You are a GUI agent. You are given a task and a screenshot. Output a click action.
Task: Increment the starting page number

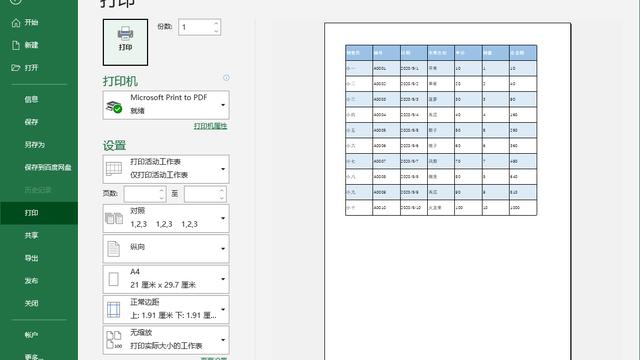point(162,190)
